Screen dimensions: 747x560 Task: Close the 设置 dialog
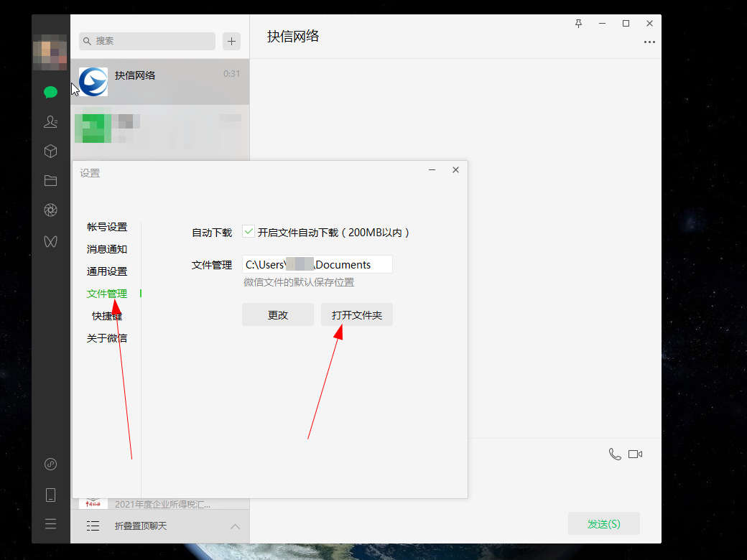click(455, 170)
